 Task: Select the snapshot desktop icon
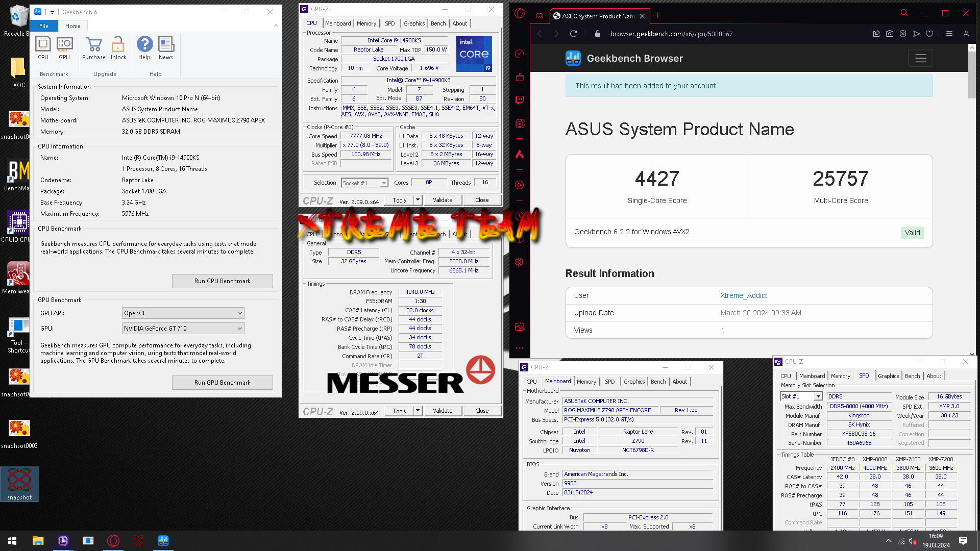click(19, 484)
